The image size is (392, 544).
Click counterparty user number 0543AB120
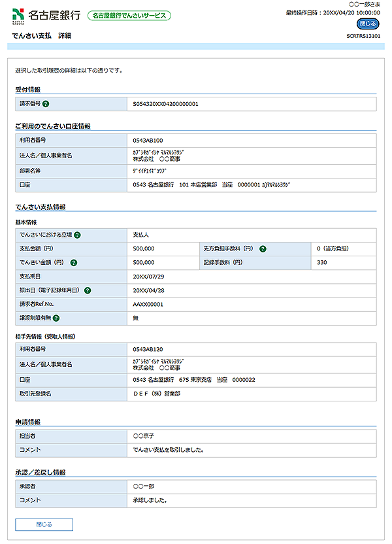pos(148,349)
